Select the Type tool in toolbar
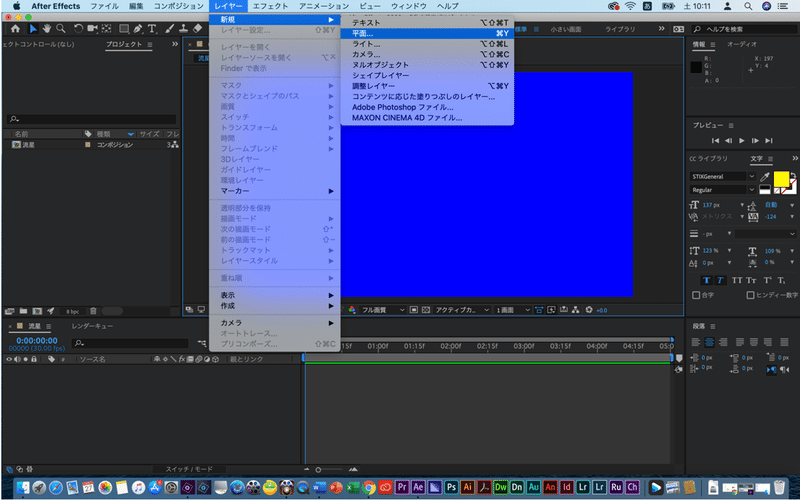Image resolution: width=800 pixels, height=500 pixels. point(152,29)
